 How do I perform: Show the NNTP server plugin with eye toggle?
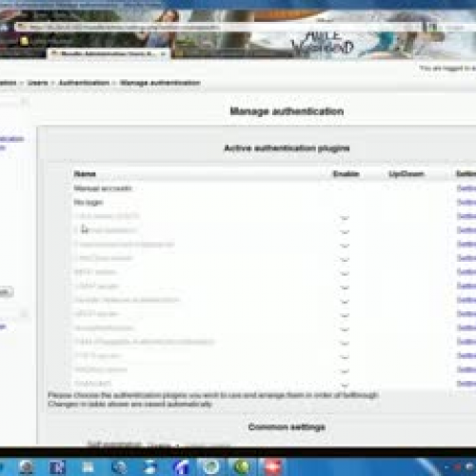click(345, 316)
